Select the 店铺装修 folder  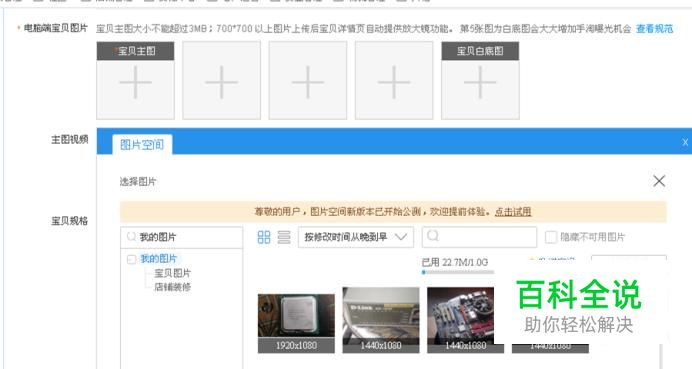(x=172, y=287)
